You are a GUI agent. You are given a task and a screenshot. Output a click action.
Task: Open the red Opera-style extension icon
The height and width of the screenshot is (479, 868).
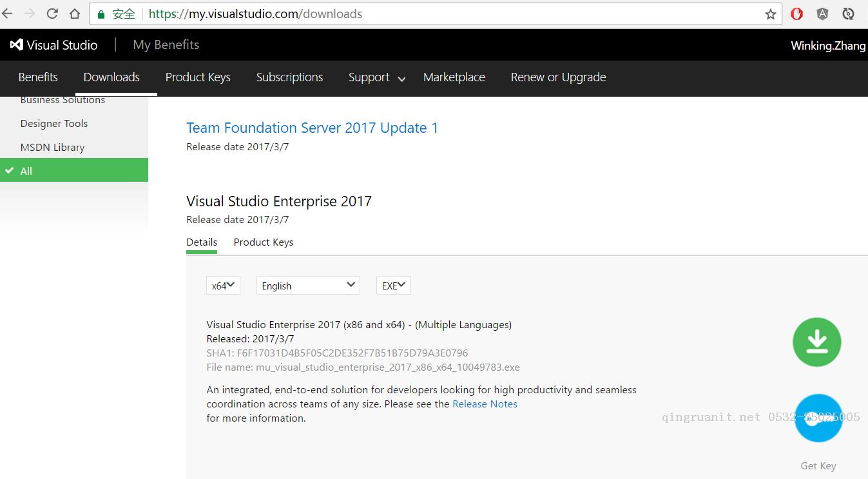click(797, 14)
